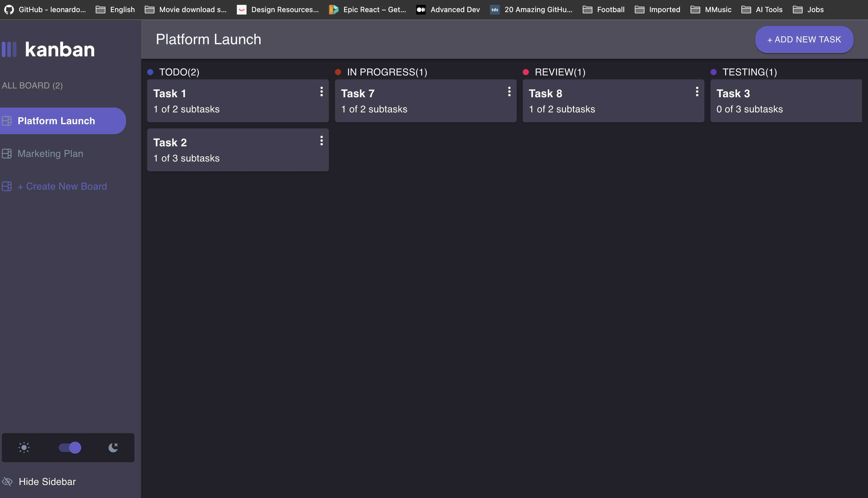Viewport: 868px width, 498px height.
Task: Switch to the Marketing Plan board
Action: [50, 154]
